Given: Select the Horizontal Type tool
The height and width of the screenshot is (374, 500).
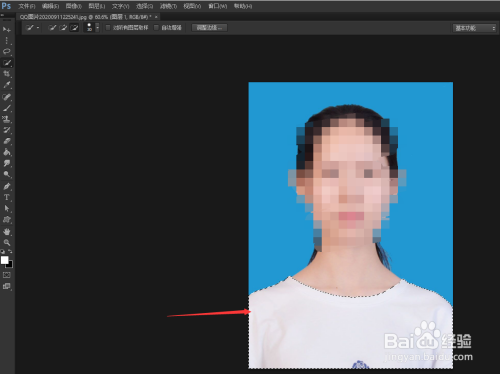Looking at the screenshot, I should pyautogui.click(x=7, y=197).
